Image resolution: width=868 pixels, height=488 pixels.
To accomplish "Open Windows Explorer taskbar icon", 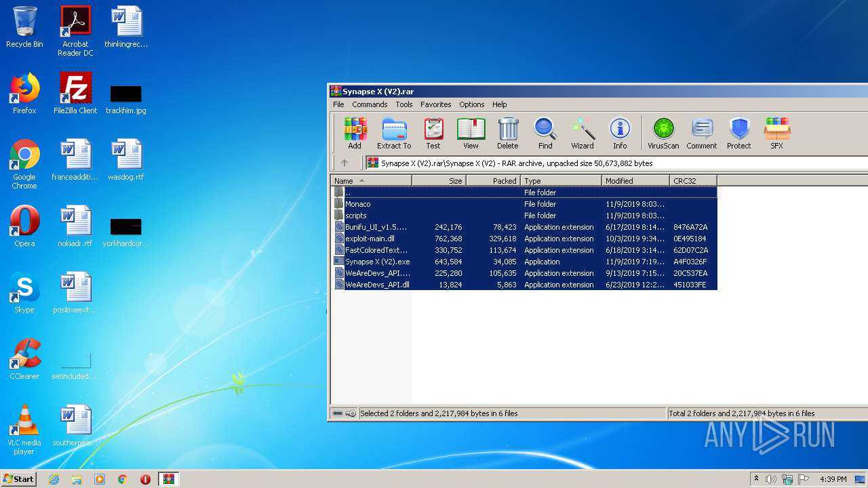I will pos(77,479).
